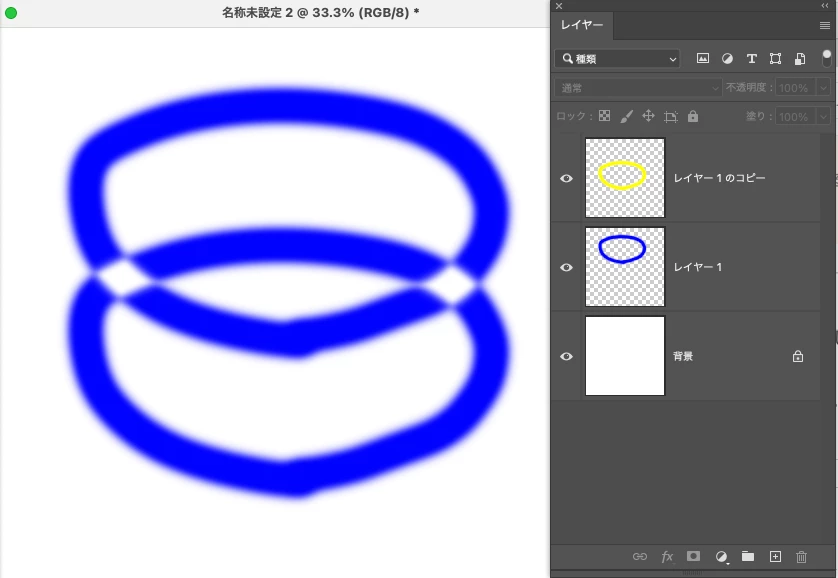Hide the レイヤー 1 のコピー layer
The height and width of the screenshot is (578, 838).
tap(567, 178)
